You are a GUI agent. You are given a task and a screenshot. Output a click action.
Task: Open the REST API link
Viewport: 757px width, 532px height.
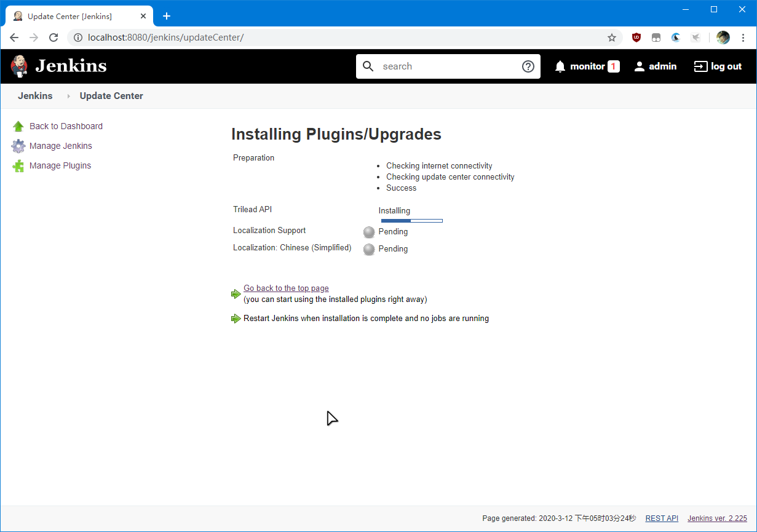(x=662, y=518)
